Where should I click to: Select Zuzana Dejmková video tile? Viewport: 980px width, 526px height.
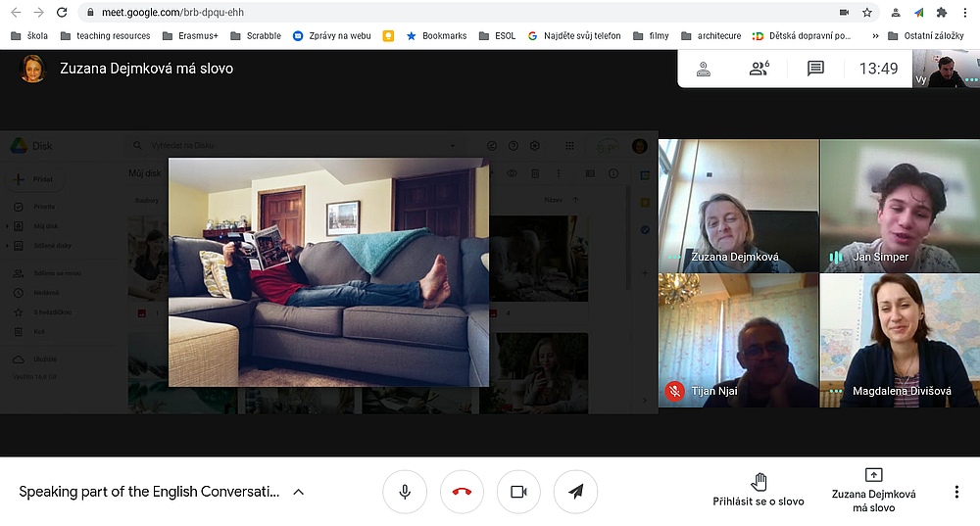pyautogui.click(x=739, y=206)
